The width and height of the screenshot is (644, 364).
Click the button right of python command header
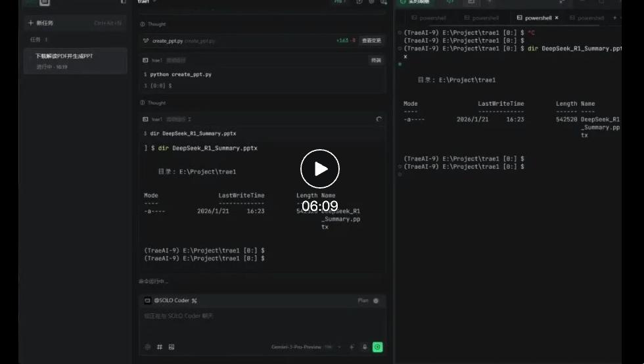(x=376, y=60)
